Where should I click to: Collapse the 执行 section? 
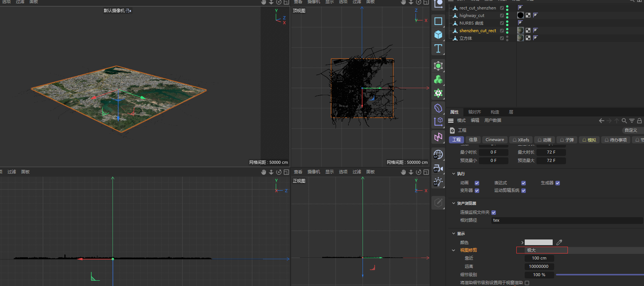[453, 174]
